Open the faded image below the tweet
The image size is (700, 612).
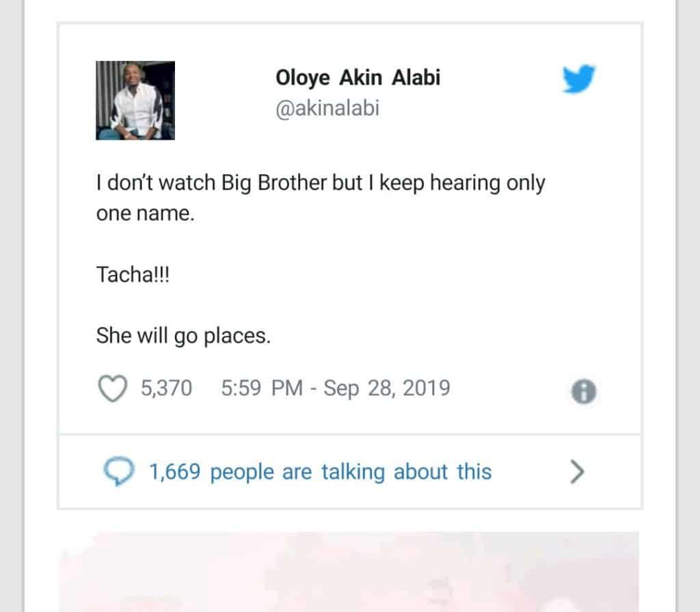349,572
